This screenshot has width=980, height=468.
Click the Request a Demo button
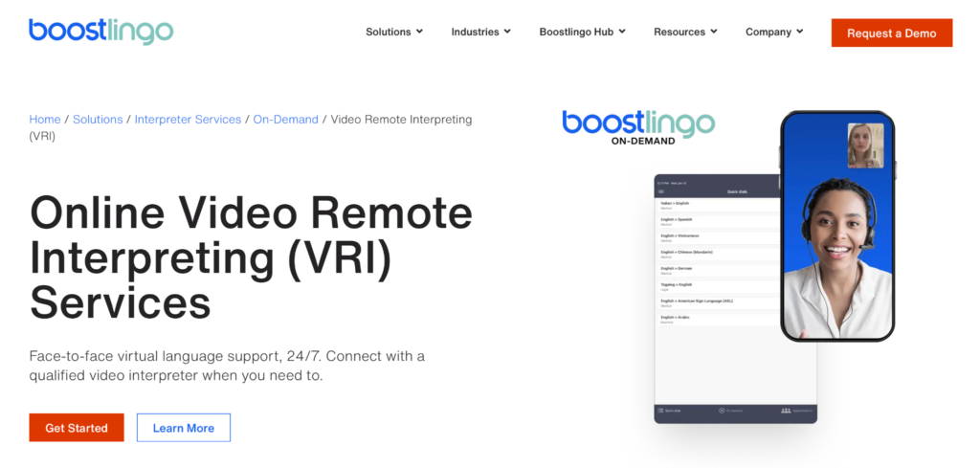[x=892, y=33]
